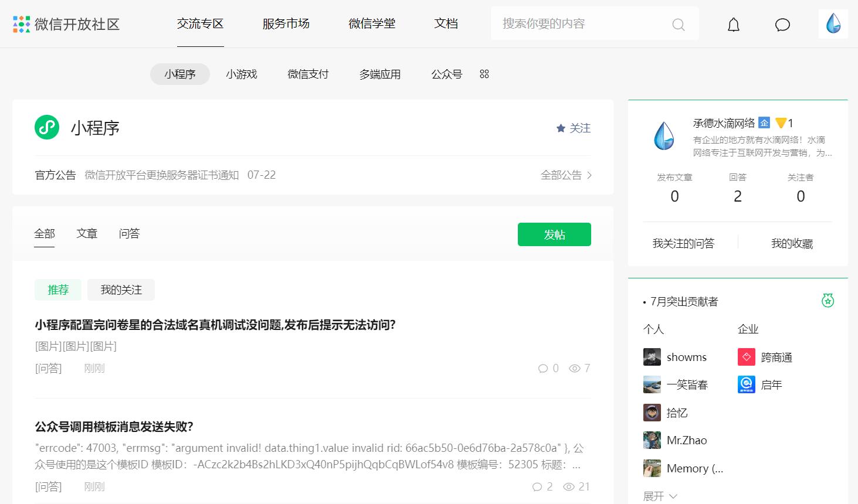
Task: Expand the contributors list with 展开
Action: (x=660, y=496)
